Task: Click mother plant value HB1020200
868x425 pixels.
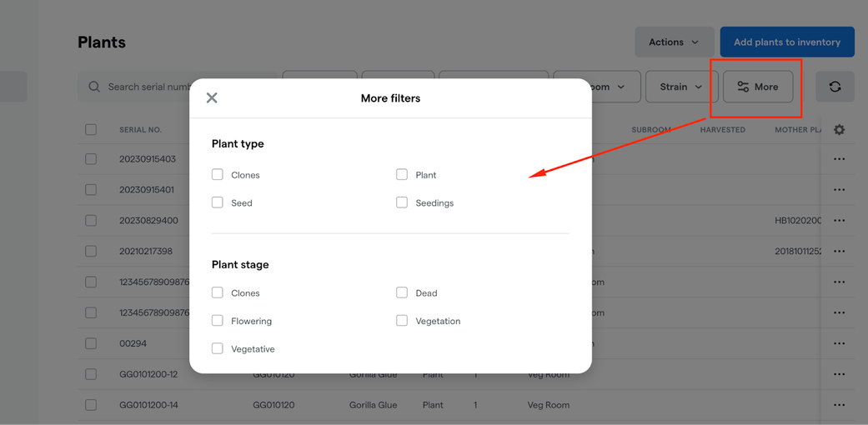Action: pyautogui.click(x=798, y=220)
